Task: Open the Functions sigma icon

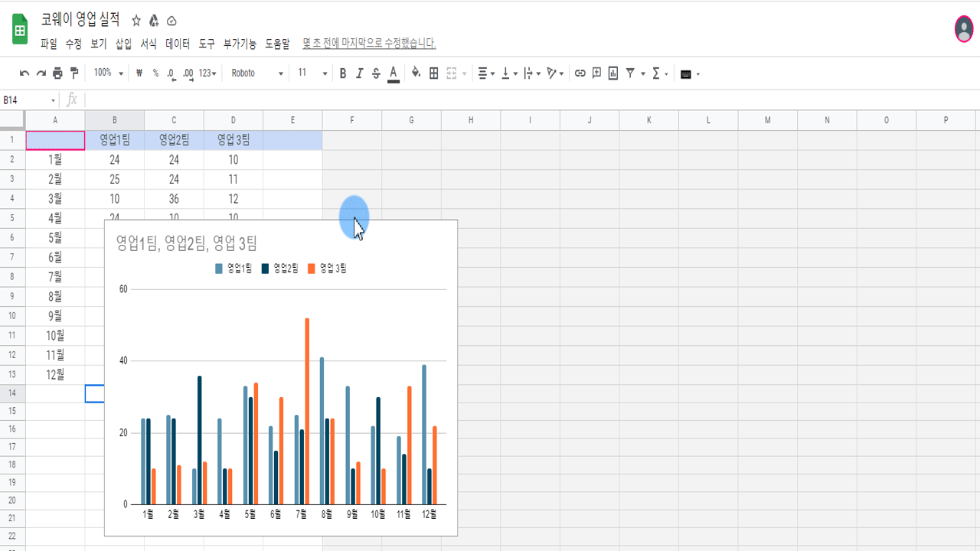Action: (655, 73)
